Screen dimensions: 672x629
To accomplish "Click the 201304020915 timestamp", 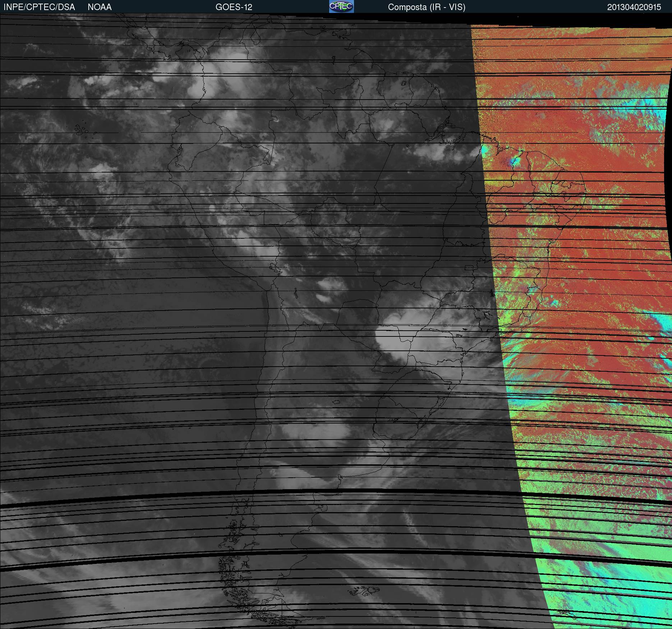I will [x=634, y=7].
